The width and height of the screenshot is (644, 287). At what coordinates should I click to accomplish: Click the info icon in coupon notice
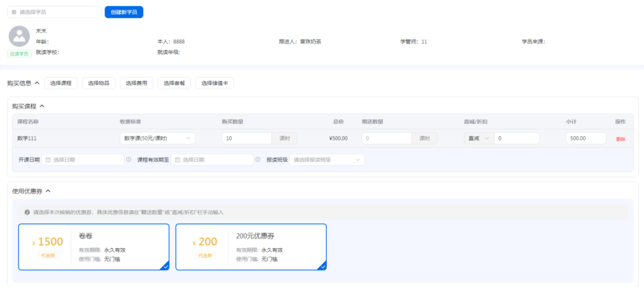coord(27,212)
